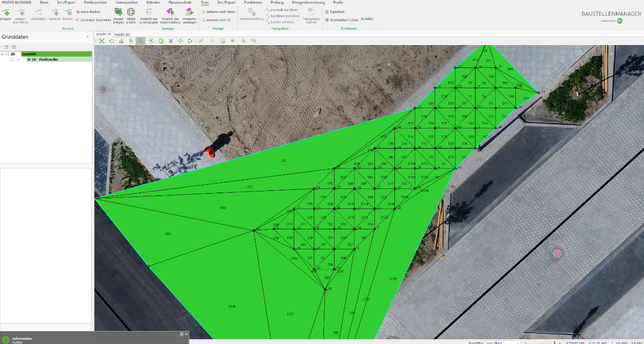Click the delete X icon in view toolbar
Image resolution: width=644 pixels, height=344 pixels.
click(x=171, y=41)
